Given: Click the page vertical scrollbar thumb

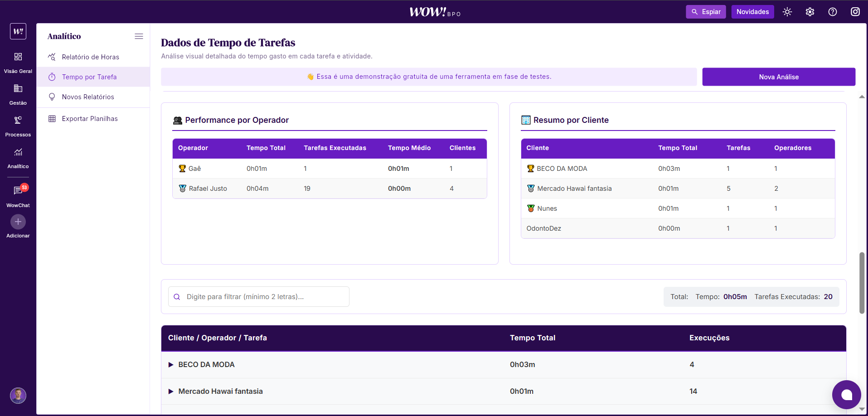Looking at the screenshot, I should 862,283.
